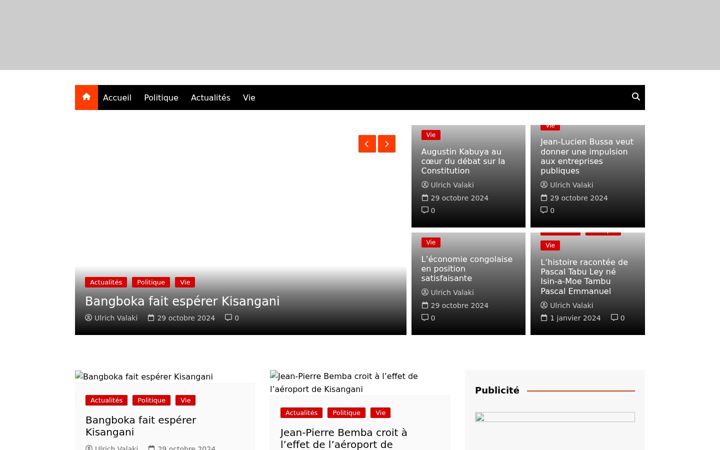Click author Ulrich Valaki in main slider
Viewport: 720px width, 450px height.
click(x=112, y=318)
